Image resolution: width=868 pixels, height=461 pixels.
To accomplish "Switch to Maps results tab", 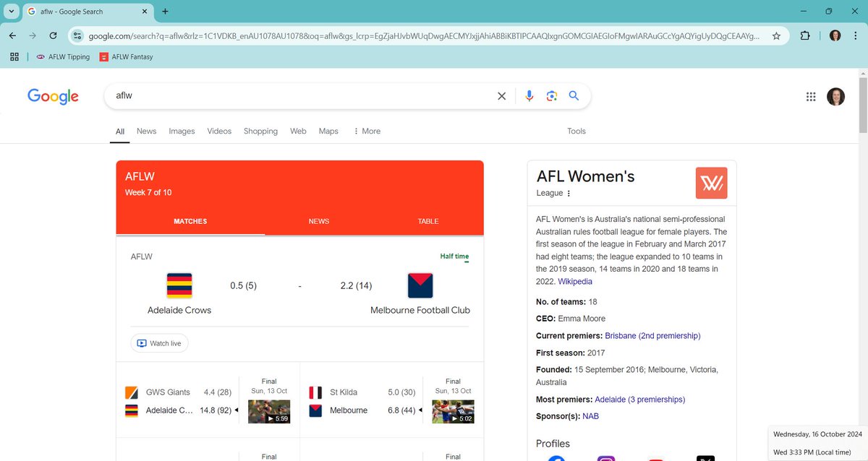I will click(328, 132).
